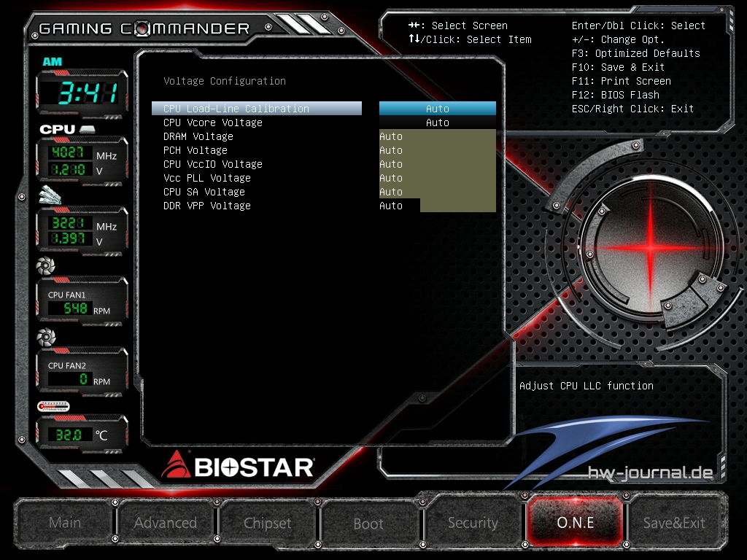This screenshot has height=560, width=747.
Task: Click the Voltage Configuration heading
Action: click(x=225, y=81)
